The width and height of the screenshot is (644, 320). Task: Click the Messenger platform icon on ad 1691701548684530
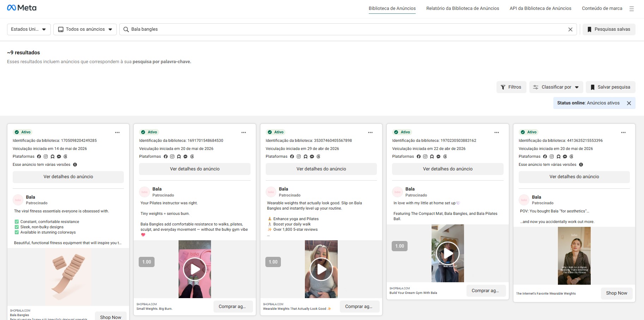tap(185, 157)
